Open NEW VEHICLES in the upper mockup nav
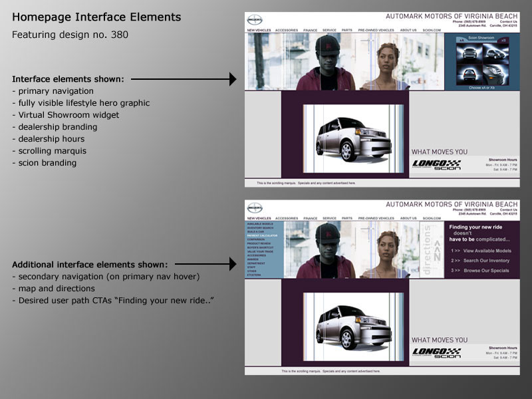 [259, 30]
